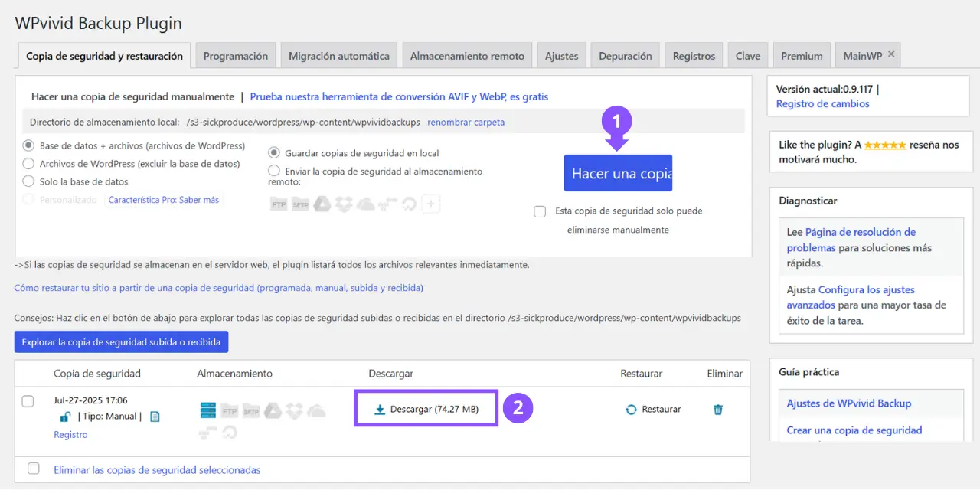Screen dimensions: 980x490
Task: Select Solo la base de datos option
Action: (28, 181)
